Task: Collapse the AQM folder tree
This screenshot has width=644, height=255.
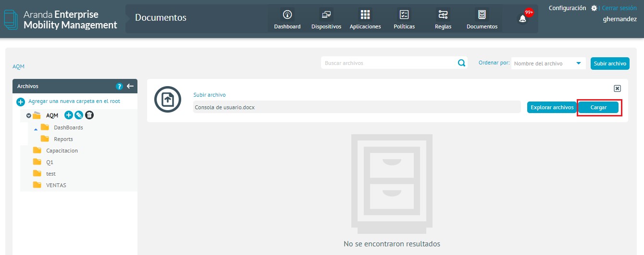Action: [29, 115]
